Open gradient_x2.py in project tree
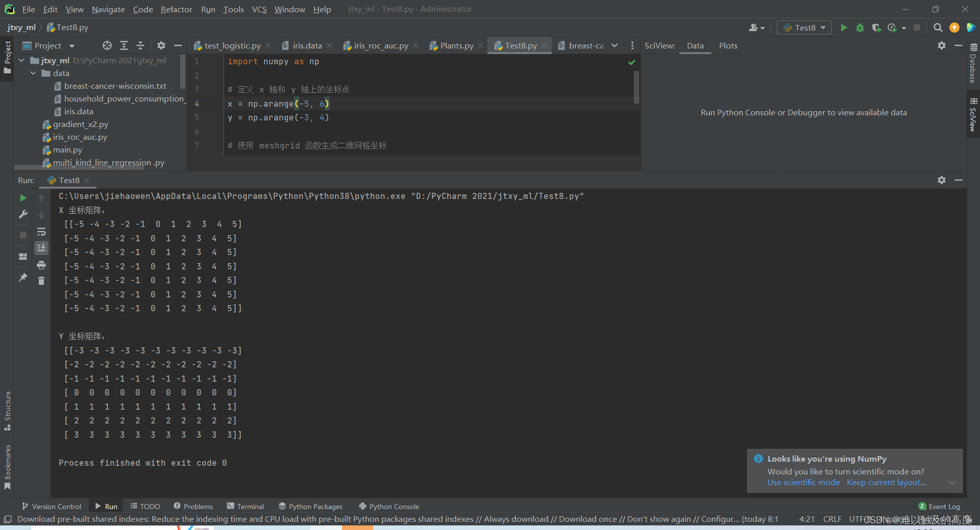 tap(81, 124)
